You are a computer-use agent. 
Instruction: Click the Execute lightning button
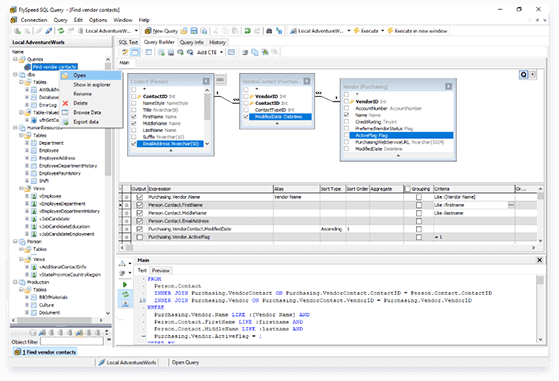[x=366, y=31]
